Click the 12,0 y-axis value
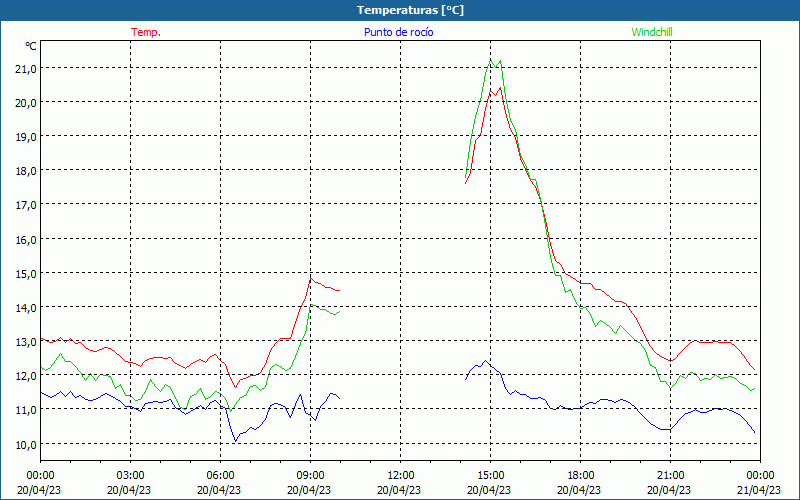 (26, 376)
